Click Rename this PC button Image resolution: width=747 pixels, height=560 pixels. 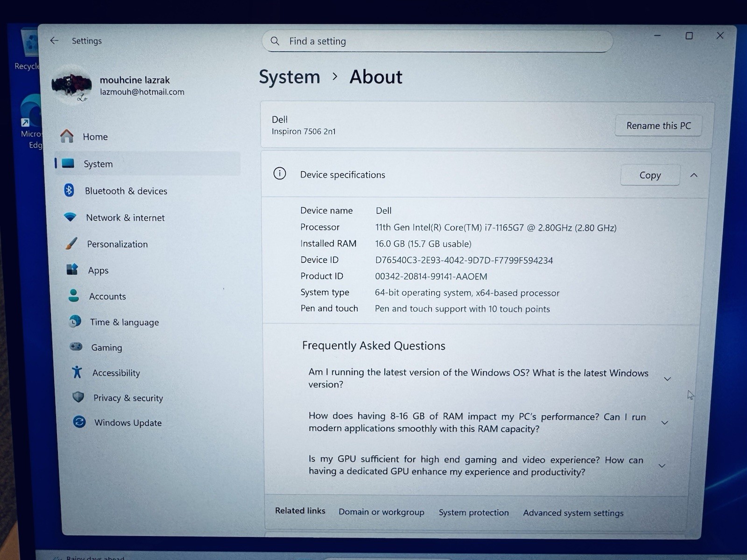point(658,126)
